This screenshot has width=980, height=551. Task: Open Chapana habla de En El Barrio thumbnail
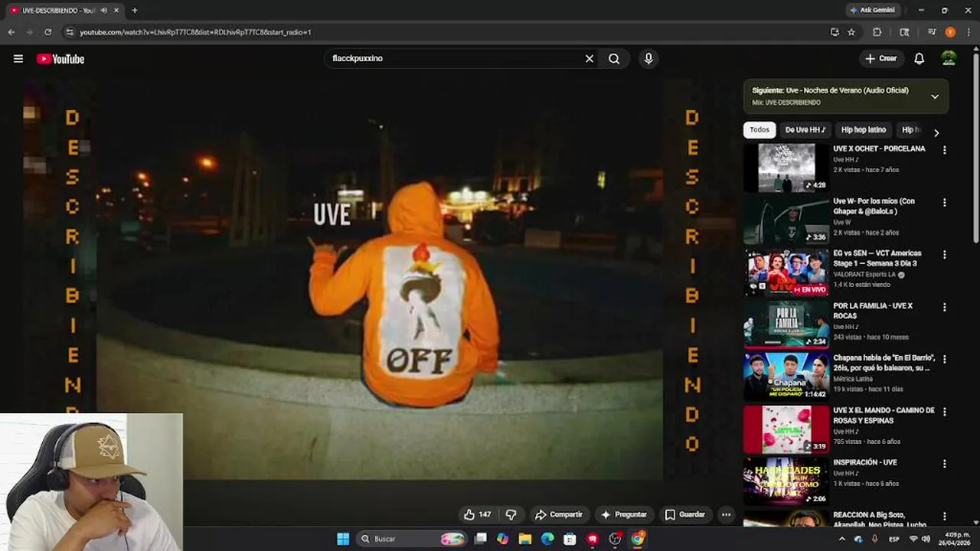[786, 377]
